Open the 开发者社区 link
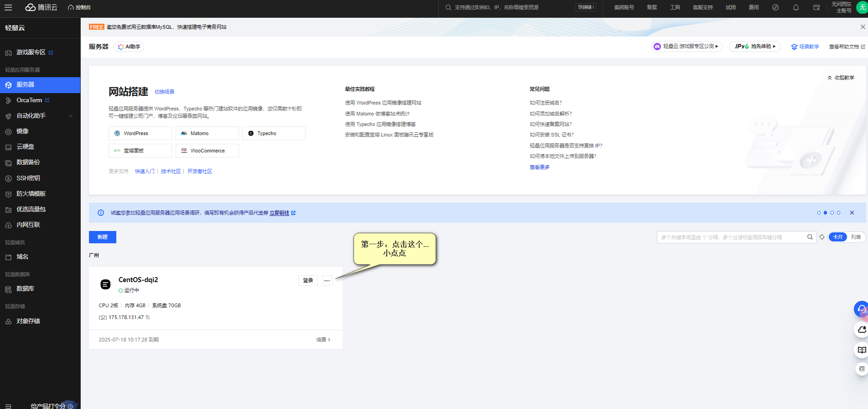Image resolution: width=868 pixels, height=409 pixels. click(x=200, y=171)
